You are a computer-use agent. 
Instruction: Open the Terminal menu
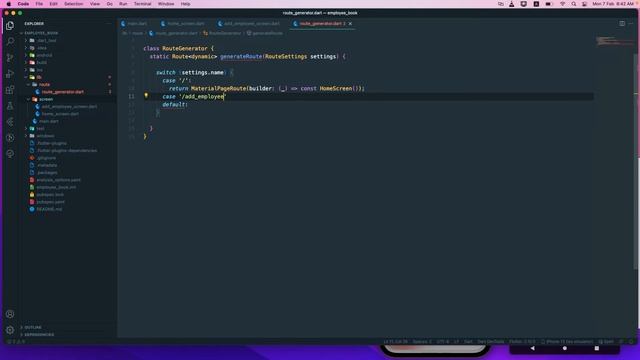pos(142,4)
